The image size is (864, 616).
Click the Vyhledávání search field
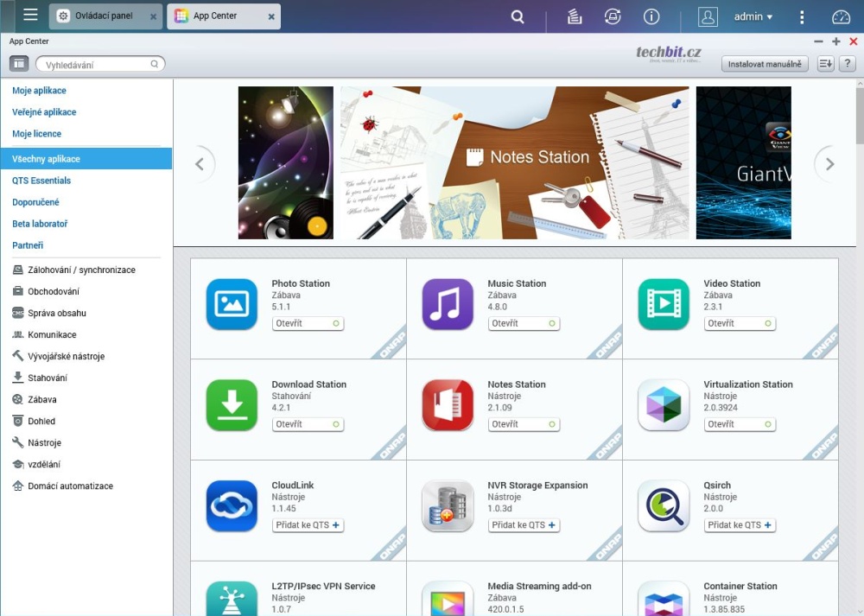point(93,64)
